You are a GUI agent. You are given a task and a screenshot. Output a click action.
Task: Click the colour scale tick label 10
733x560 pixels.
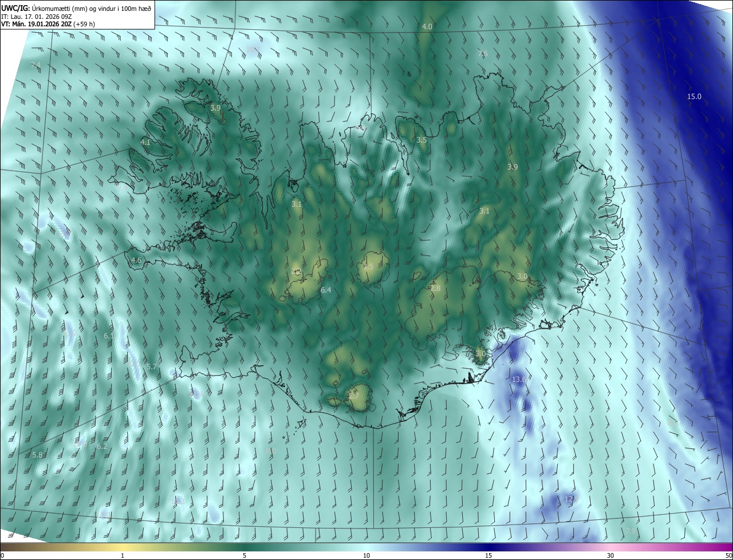(x=366, y=555)
